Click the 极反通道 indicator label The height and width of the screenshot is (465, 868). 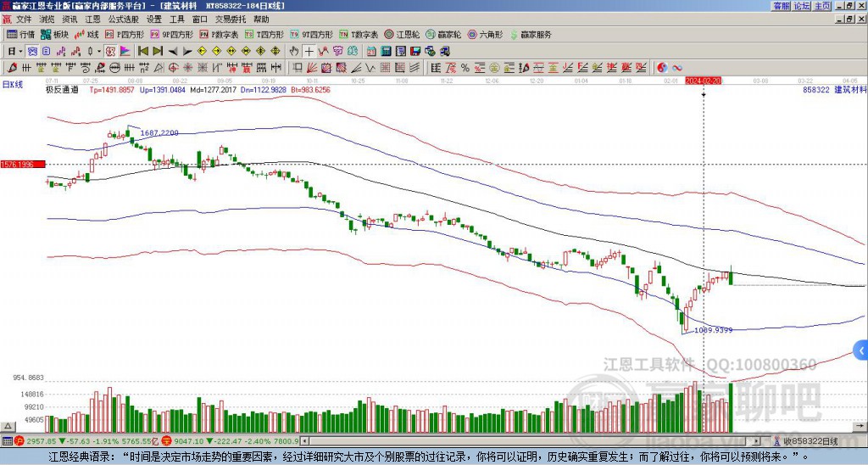pyautogui.click(x=62, y=90)
